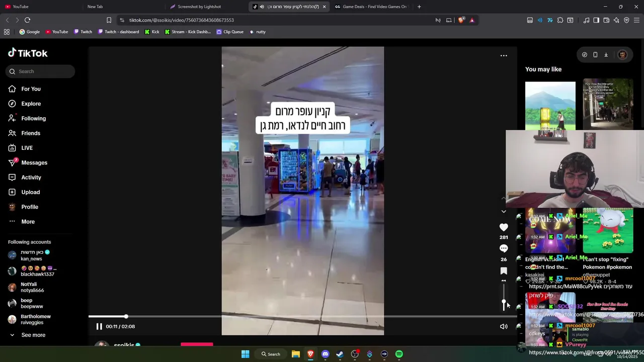
Task: Open the Brave Rewards triangle icon
Action: click(x=472, y=20)
